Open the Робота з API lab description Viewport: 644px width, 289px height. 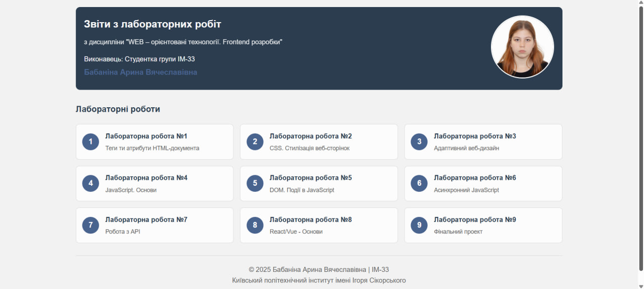click(x=123, y=232)
